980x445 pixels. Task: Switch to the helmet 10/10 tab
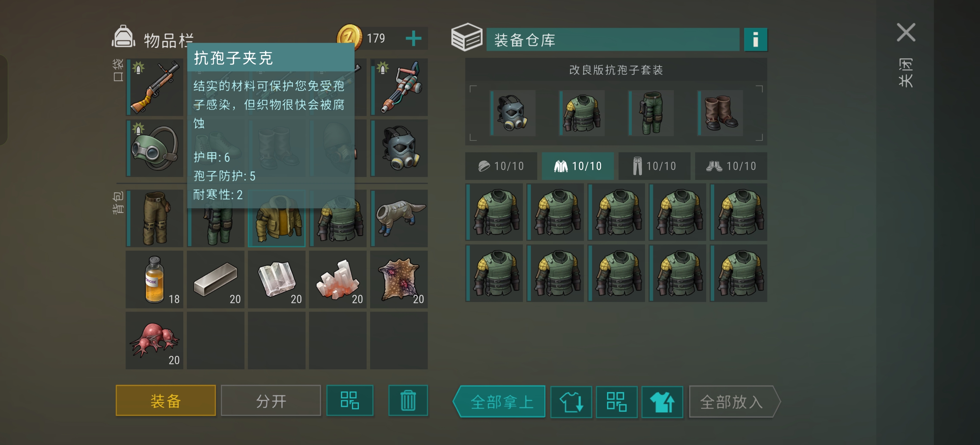tap(501, 166)
